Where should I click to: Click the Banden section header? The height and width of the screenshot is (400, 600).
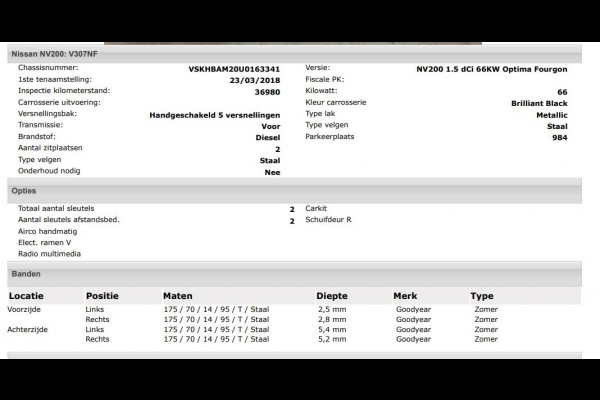tap(294, 274)
